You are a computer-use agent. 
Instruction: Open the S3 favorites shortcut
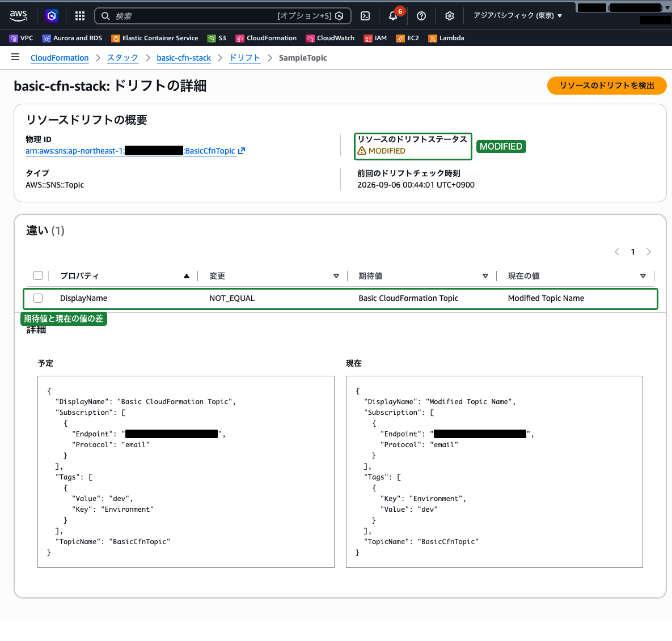pyautogui.click(x=217, y=38)
